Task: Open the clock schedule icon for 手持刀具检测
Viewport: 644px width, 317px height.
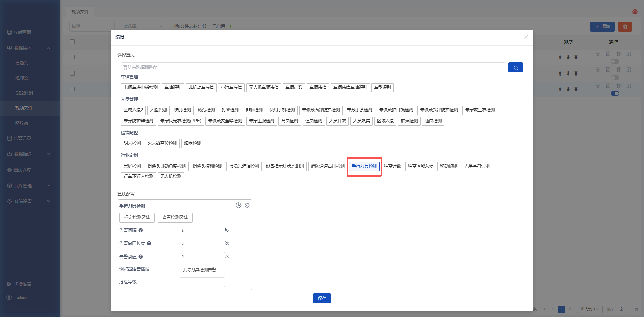Action: [x=238, y=206]
